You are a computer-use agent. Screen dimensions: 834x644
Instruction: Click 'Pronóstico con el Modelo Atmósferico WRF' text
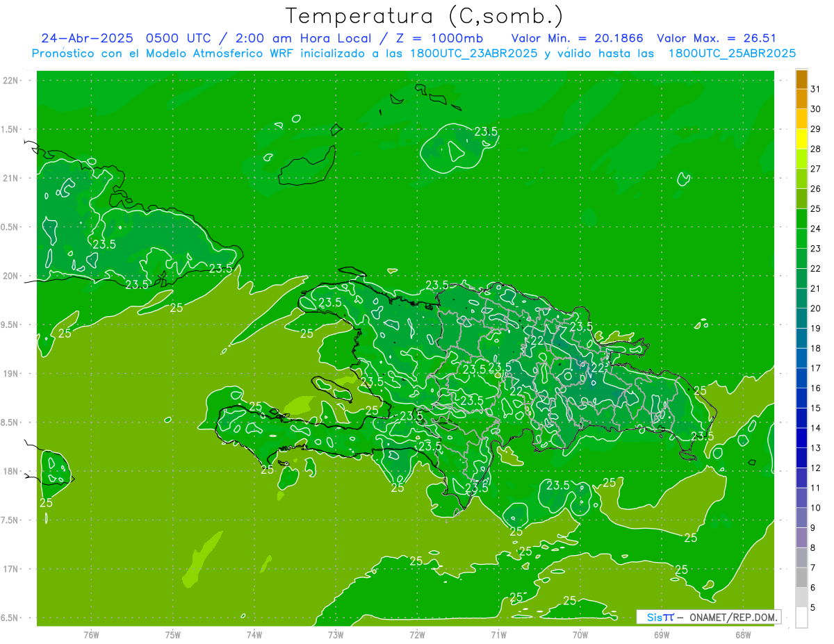[163, 53]
